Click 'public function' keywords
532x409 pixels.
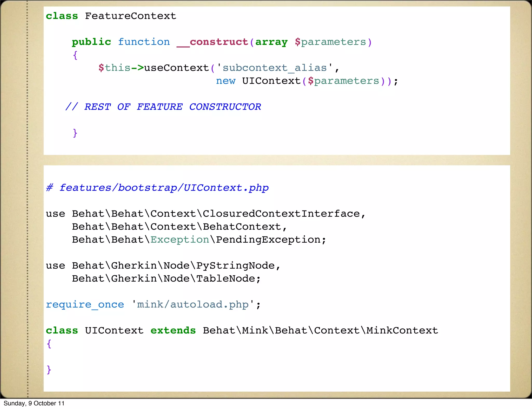coord(121,42)
